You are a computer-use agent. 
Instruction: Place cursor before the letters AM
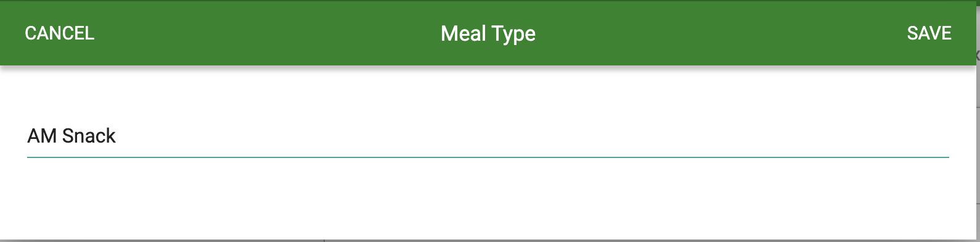pyautogui.click(x=28, y=136)
